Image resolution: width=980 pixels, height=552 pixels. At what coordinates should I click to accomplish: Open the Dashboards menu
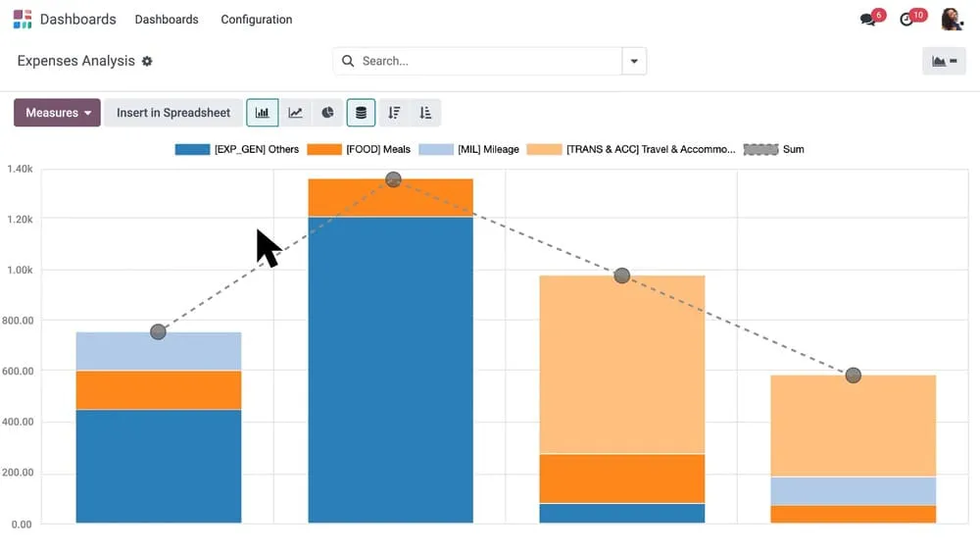pos(167,20)
